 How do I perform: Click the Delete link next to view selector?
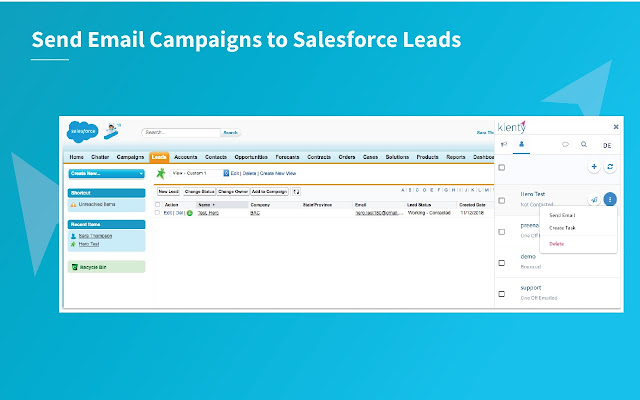coord(249,173)
